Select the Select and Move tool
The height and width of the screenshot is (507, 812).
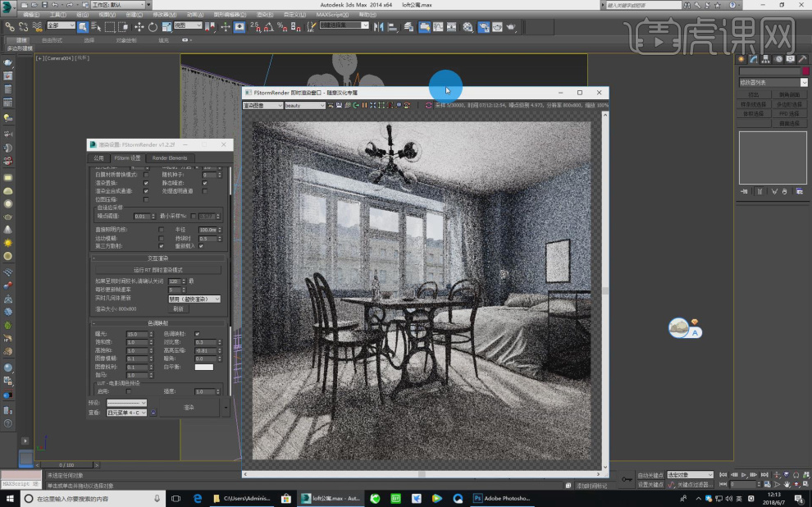coord(138,27)
